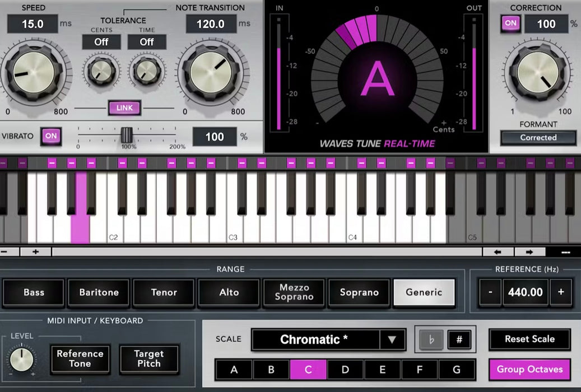Image resolution: width=581 pixels, height=392 pixels.
Task: Increase reference frequency with plus button
Action: pyautogui.click(x=561, y=292)
